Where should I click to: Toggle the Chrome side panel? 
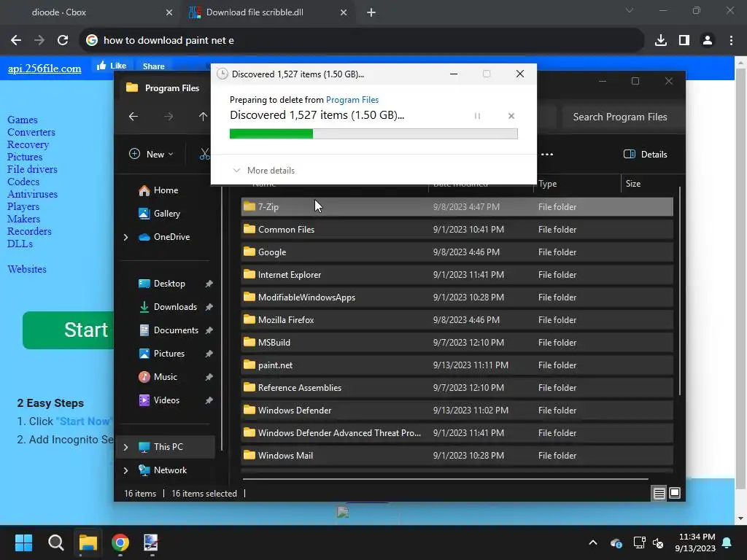click(x=684, y=40)
